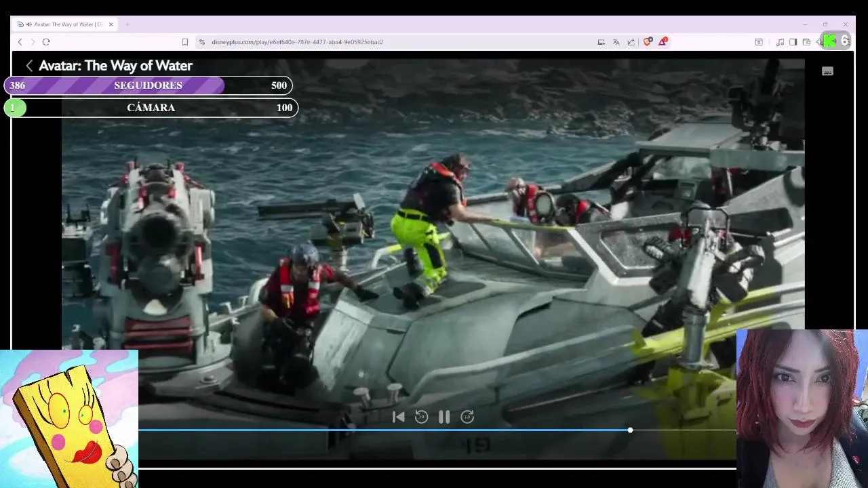Click the Avatar: The Way of Water title
The height and width of the screenshot is (488, 868).
coord(116,66)
